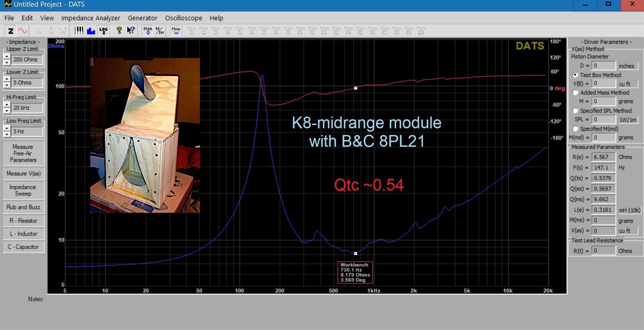Viewport: 644px width, 330px height.
Task: Click the blue histogram display icon
Action: coord(91,31)
